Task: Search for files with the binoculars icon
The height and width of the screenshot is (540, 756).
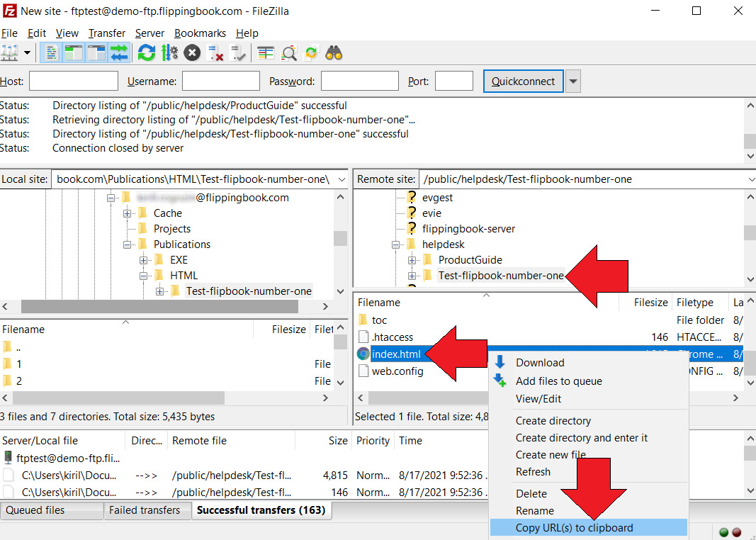Action: (334, 53)
